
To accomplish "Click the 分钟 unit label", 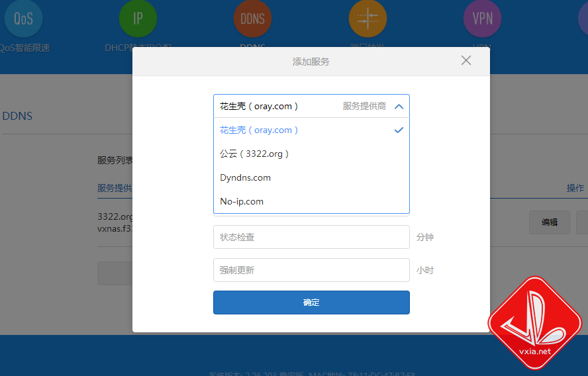I will tap(425, 237).
